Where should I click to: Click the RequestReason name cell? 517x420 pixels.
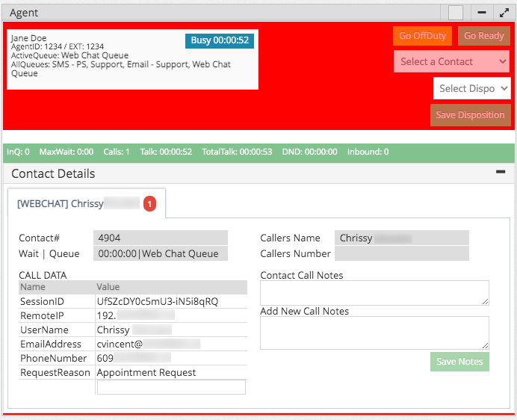(55, 372)
